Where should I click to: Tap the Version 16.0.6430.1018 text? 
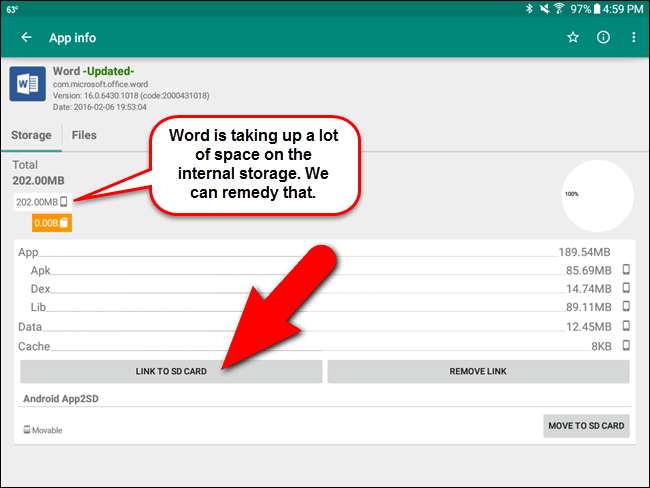click(x=131, y=95)
